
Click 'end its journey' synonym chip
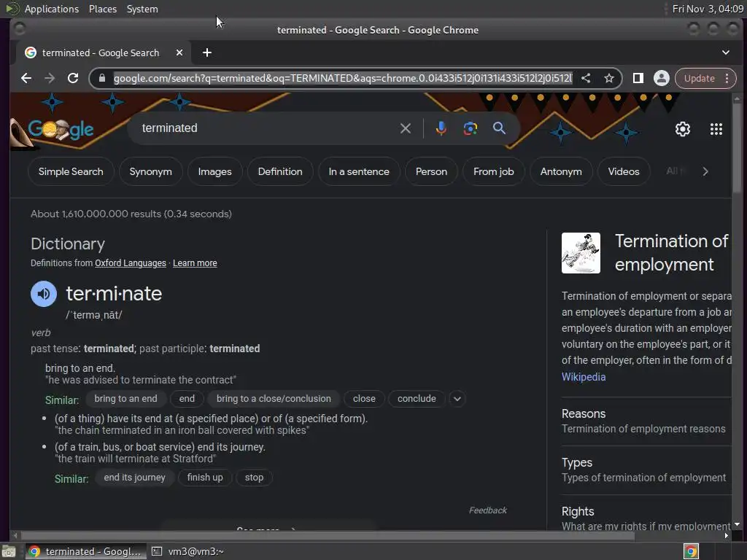tap(134, 478)
